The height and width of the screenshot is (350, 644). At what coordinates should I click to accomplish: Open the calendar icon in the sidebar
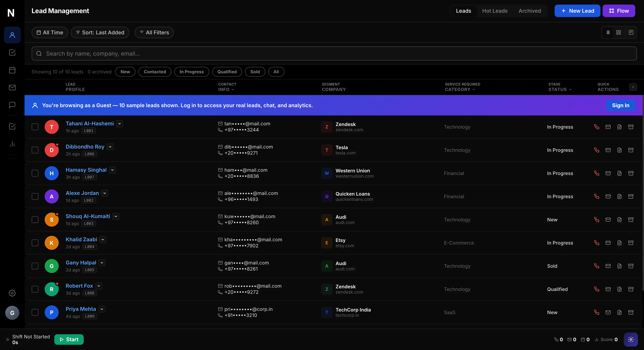12,70
